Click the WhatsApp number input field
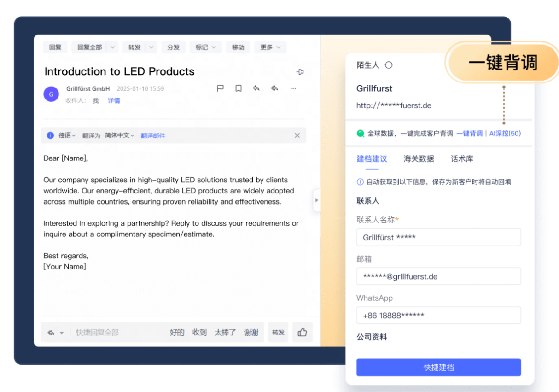This screenshot has height=392, width=559. coord(439,316)
